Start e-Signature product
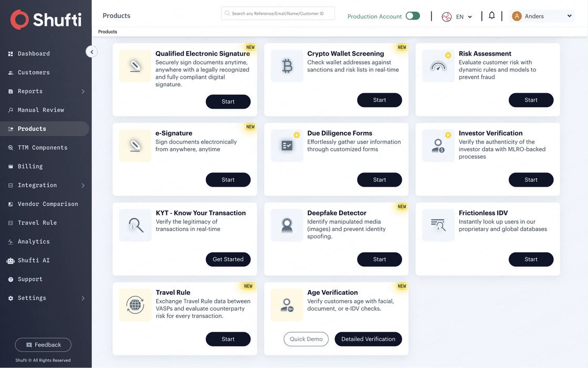This screenshot has width=588, height=368. click(x=228, y=180)
